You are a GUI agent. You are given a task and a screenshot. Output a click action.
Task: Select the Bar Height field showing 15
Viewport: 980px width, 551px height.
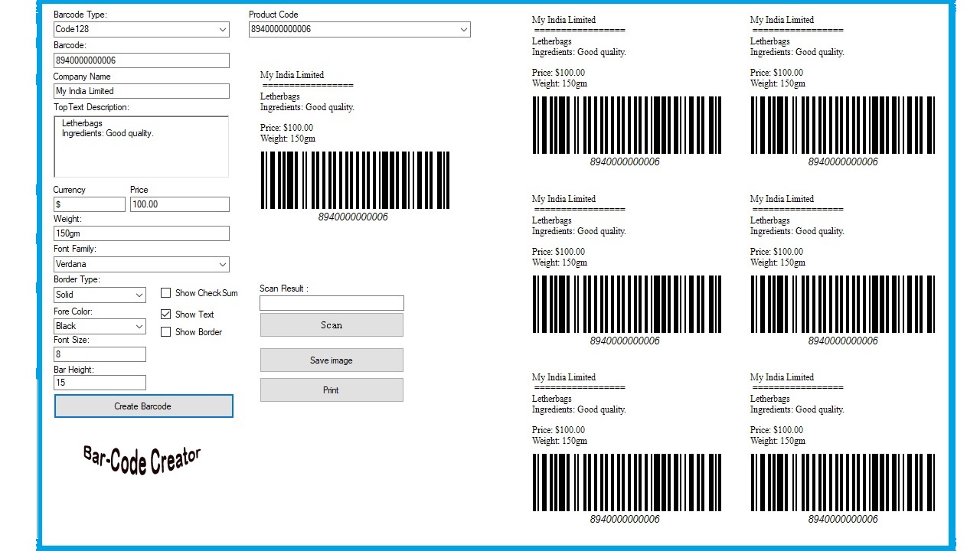click(100, 383)
